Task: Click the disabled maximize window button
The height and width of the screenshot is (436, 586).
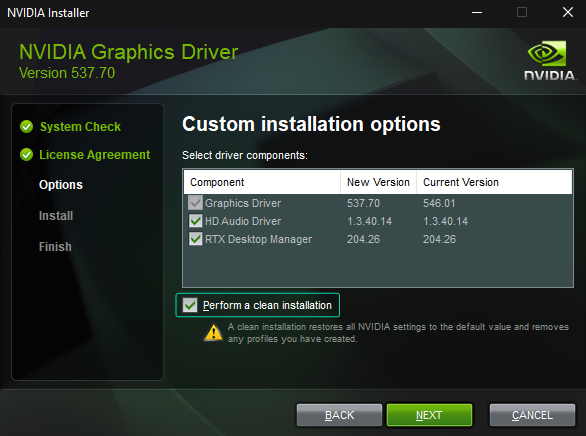Action: (522, 12)
